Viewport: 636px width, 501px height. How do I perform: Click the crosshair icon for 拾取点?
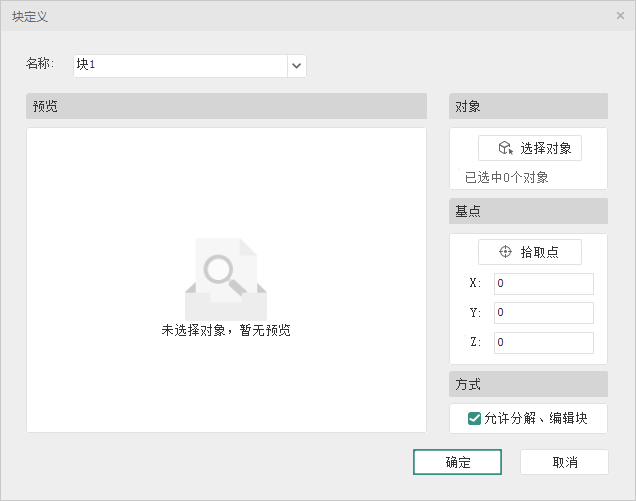pyautogui.click(x=505, y=252)
